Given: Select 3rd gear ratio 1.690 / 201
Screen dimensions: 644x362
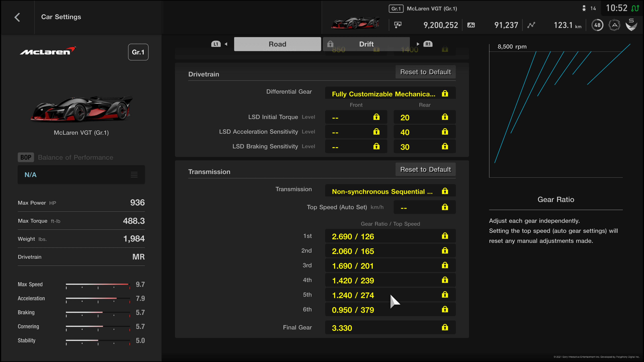Looking at the screenshot, I should point(390,265).
